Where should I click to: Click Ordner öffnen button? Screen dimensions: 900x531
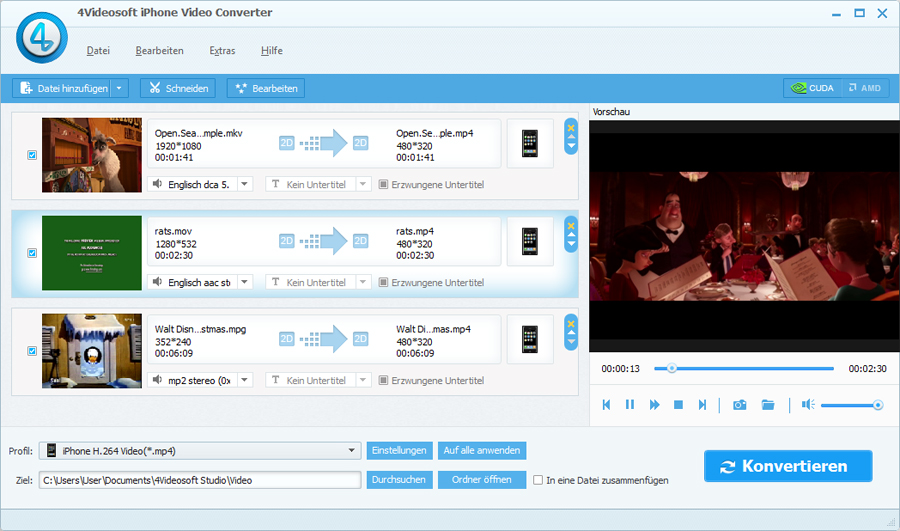coord(482,480)
